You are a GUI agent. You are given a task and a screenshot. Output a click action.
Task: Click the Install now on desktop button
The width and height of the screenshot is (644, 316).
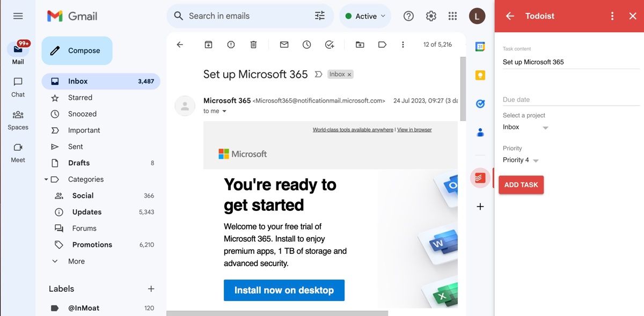[284, 290]
